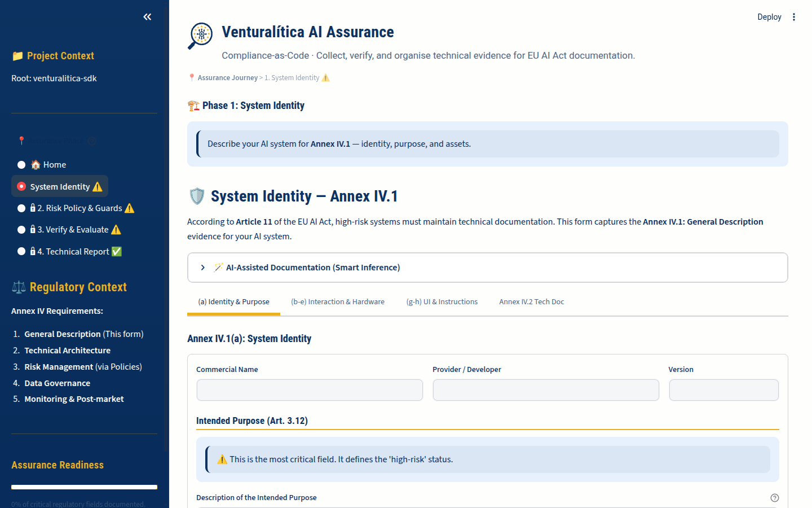Click the scales icon by Regulatory Context
This screenshot has width=812, height=508.
19,287
